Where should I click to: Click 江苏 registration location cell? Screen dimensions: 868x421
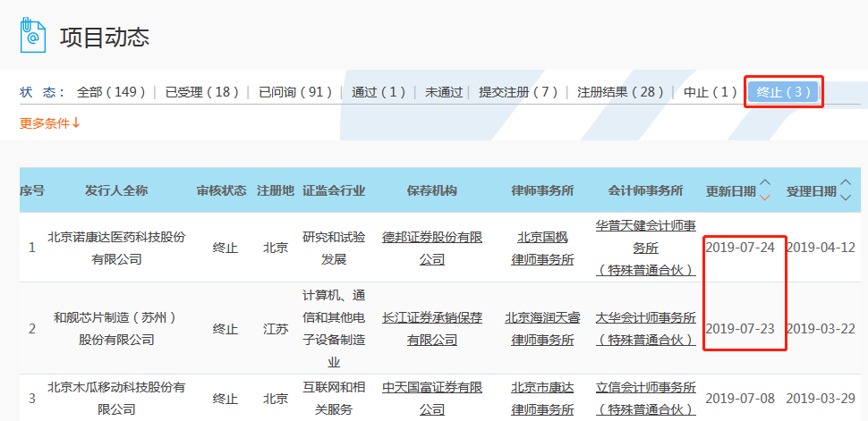[x=275, y=329]
